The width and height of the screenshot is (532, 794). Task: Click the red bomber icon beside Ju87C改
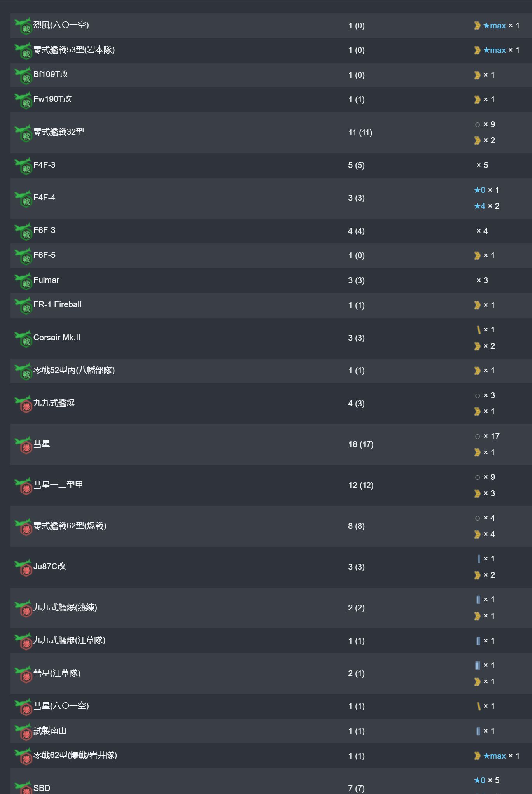pyautogui.click(x=23, y=567)
